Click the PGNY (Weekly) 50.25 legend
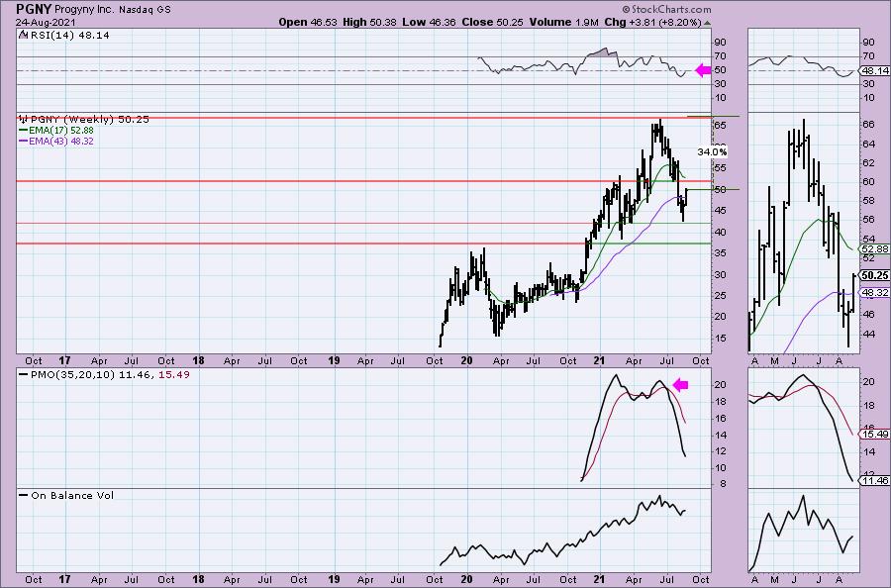Image resolution: width=891 pixels, height=588 pixels. pyautogui.click(x=90, y=119)
